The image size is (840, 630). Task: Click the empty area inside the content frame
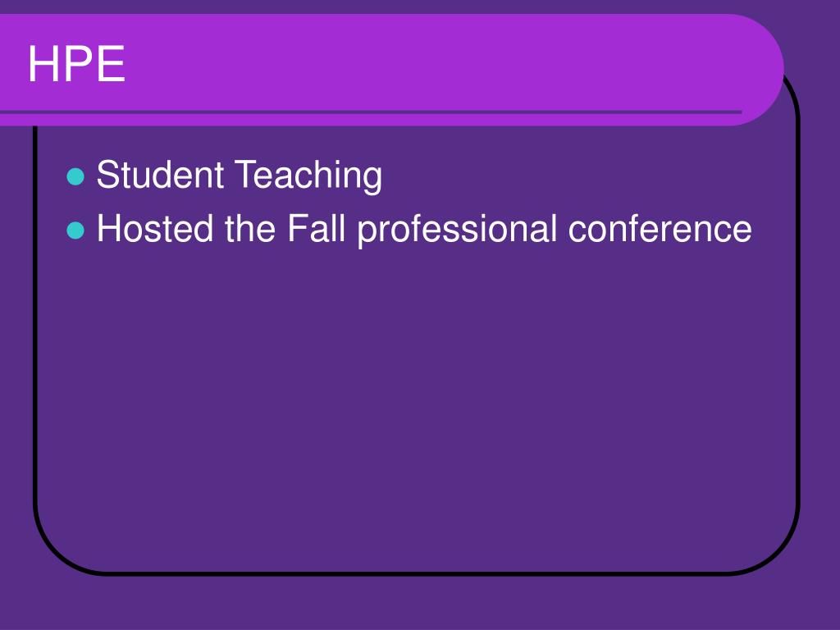pyautogui.click(x=418, y=402)
